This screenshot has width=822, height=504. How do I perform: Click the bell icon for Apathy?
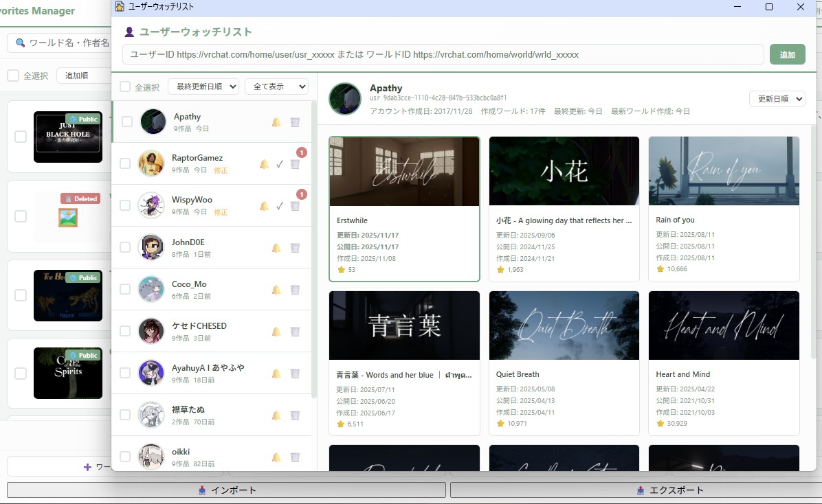276,122
